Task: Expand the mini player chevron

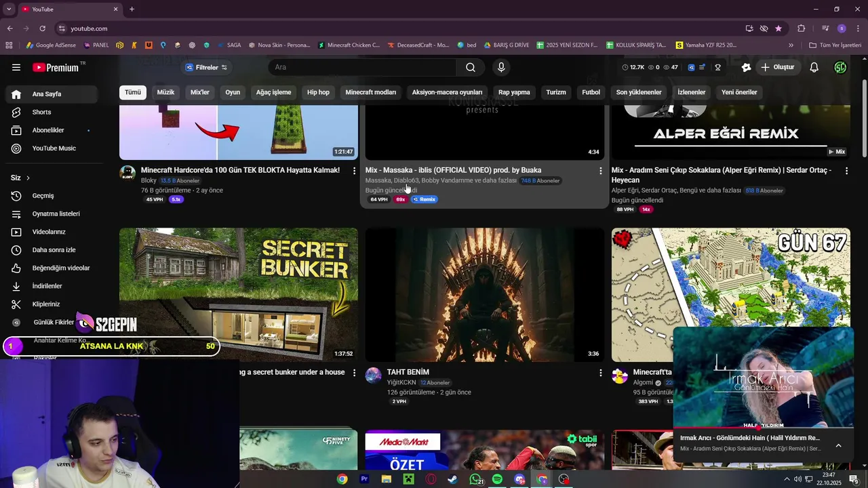Action: pyautogui.click(x=839, y=445)
